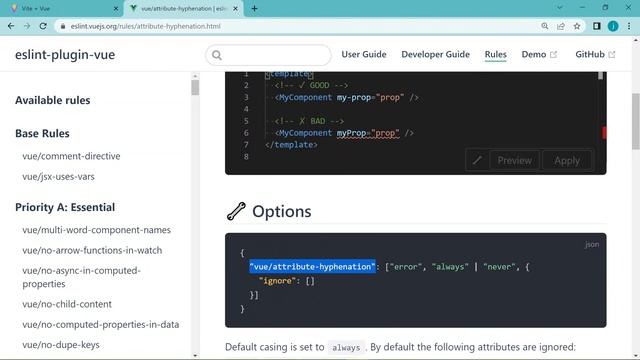Open vue/no-arrow-functions-in-watch rule
640x360 pixels.
point(92,250)
